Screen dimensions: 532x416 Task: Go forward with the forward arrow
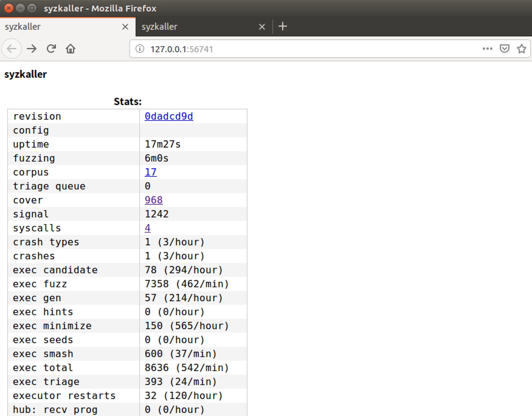[x=32, y=49]
